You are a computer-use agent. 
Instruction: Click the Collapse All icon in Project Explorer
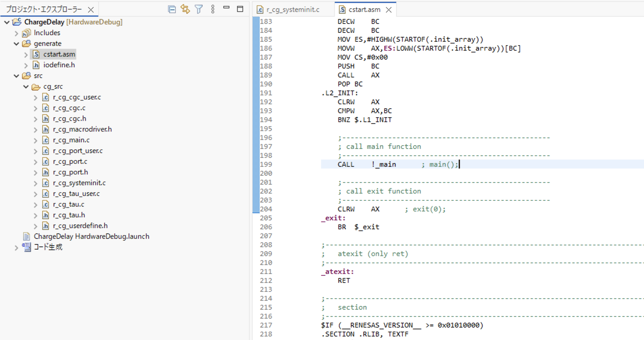click(x=172, y=9)
